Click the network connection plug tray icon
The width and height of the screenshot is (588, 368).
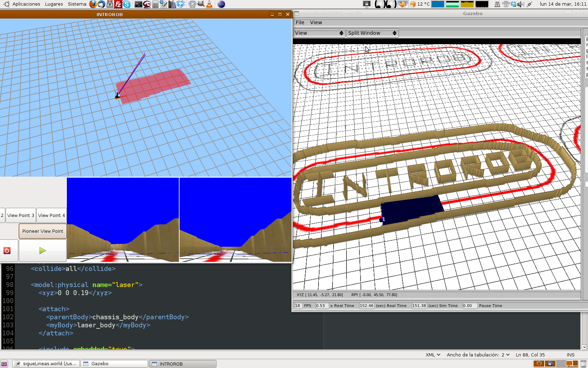pos(530,4)
